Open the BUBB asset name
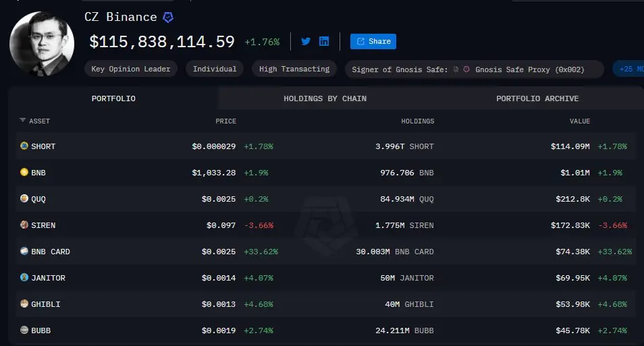This screenshot has height=346, width=644. 41,330
